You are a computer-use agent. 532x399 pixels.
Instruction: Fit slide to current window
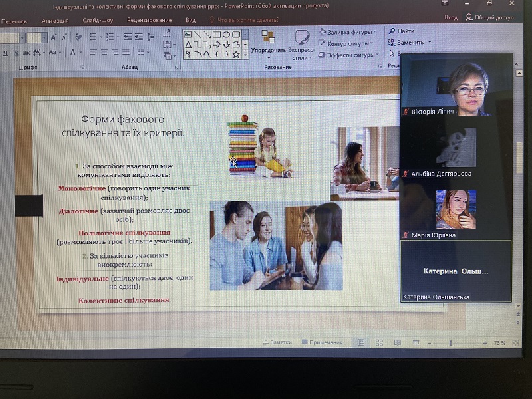[x=516, y=343]
